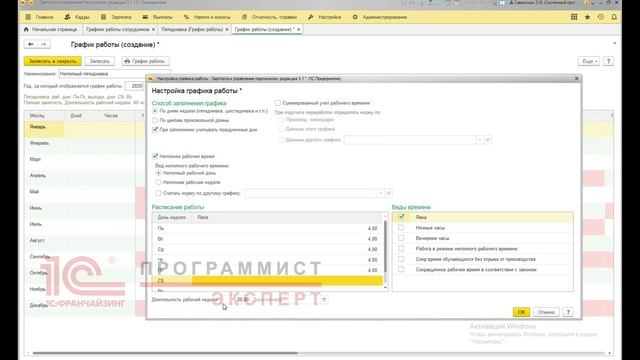640x360 pixels.
Task: Open the notifications bell icon
Action: point(614,17)
